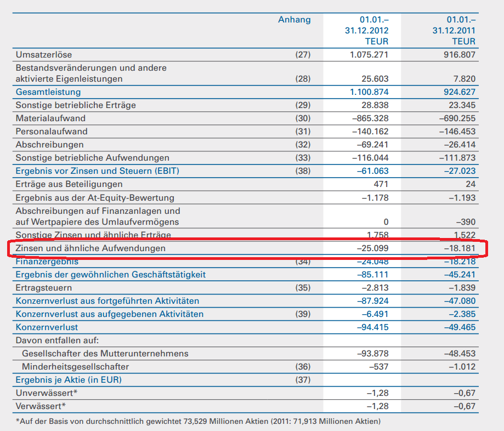
Task: Click the Anhang column header
Action: click(294, 20)
